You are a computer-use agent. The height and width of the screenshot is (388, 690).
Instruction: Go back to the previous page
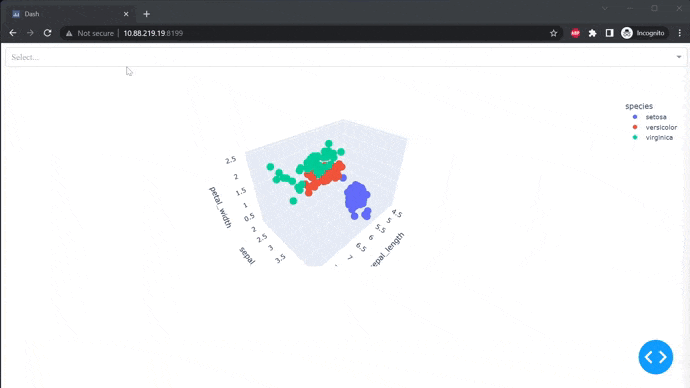pyautogui.click(x=13, y=33)
